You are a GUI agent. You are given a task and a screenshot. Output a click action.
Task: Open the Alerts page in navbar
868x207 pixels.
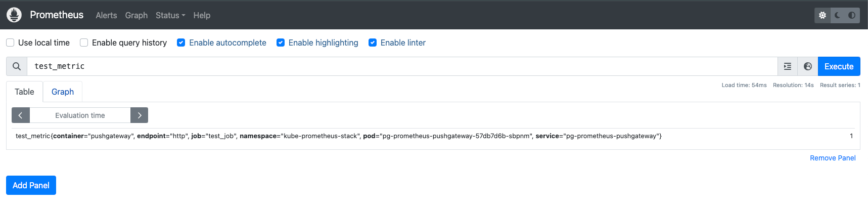pos(106,15)
